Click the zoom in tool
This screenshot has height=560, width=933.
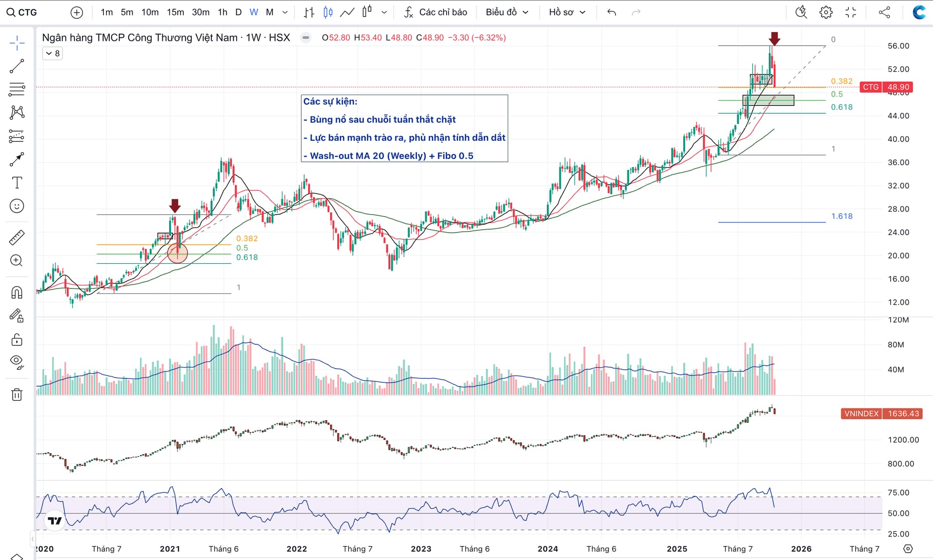click(17, 260)
